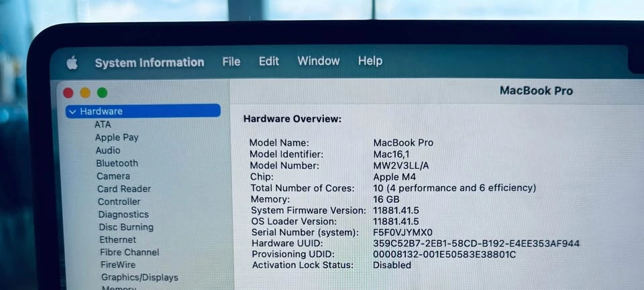Viewport: 644px width, 290px height.
Task: Open the System Information app menu
Action: (x=149, y=62)
